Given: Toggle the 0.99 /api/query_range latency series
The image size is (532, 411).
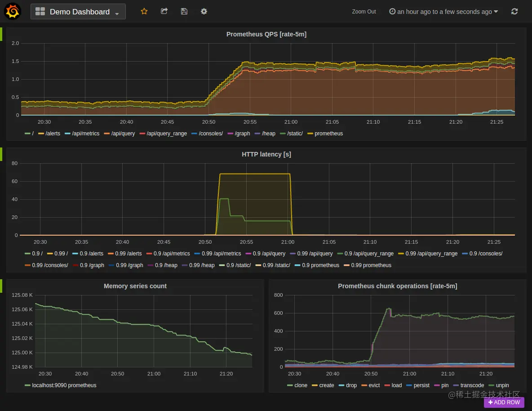Looking at the screenshot, I should 431,254.
